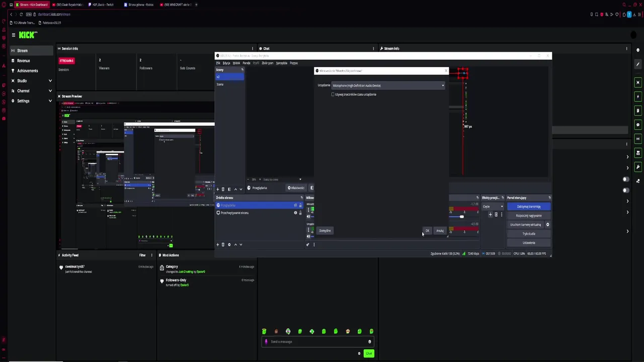Add a scene with plus icon in Sceny
Screen dimensions: 644x362
pos(218,189)
